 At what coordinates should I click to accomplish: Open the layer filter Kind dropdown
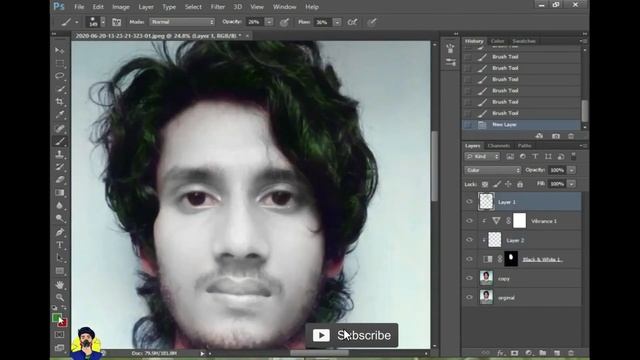(482, 156)
